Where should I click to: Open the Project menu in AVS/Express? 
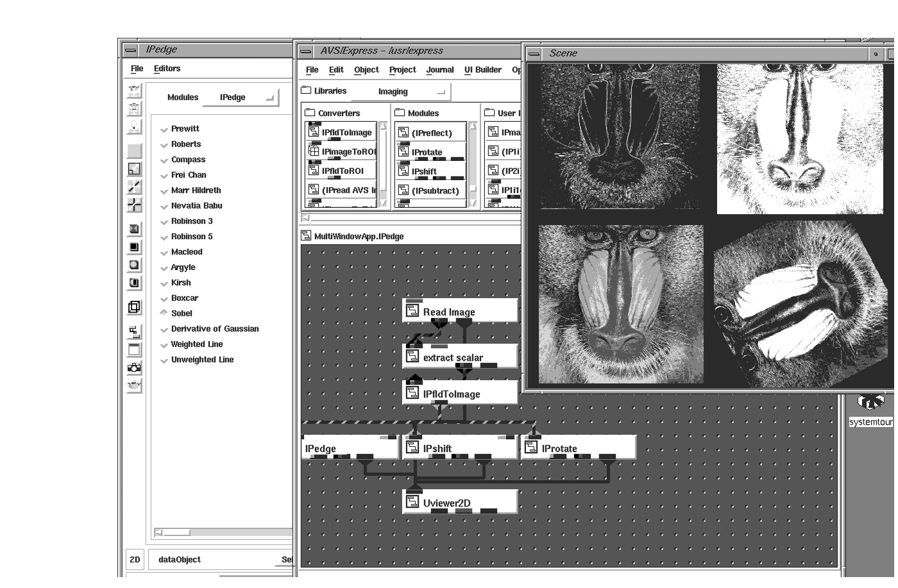click(402, 70)
